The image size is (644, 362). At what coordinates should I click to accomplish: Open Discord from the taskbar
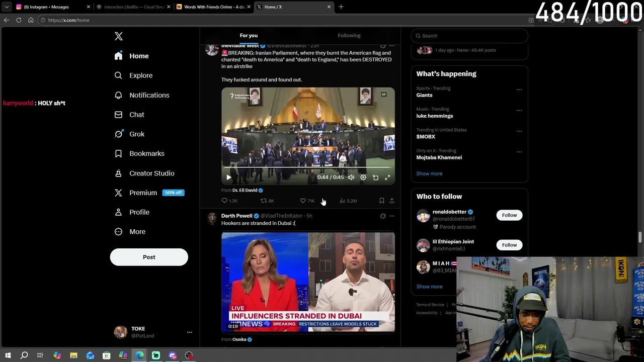173,355
